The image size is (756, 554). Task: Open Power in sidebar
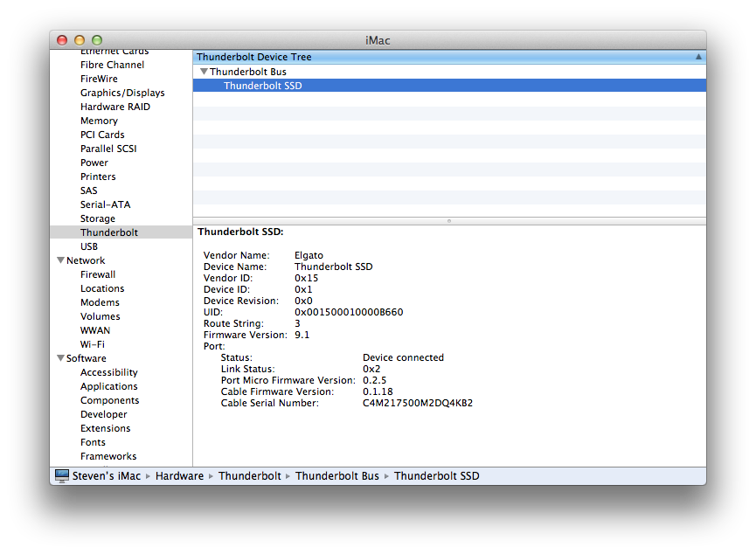94,163
